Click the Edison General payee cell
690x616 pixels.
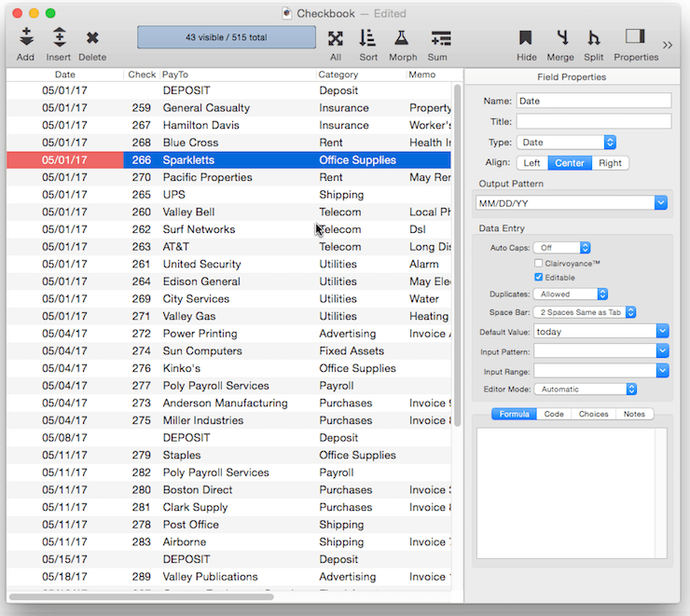click(201, 281)
